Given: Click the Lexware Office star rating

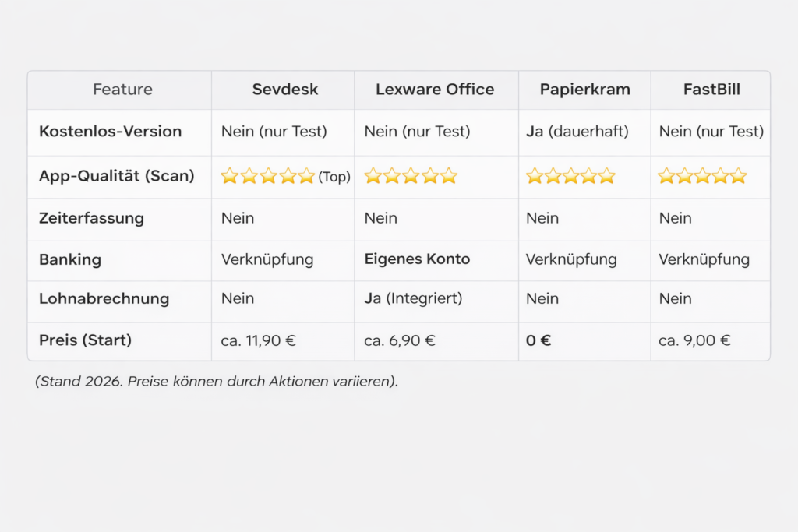Looking at the screenshot, I should coord(411,176).
